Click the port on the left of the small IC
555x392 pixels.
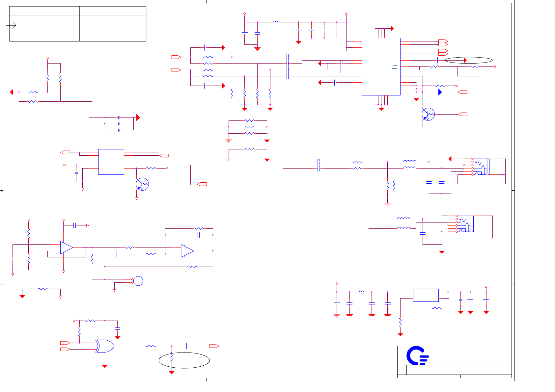65,152
